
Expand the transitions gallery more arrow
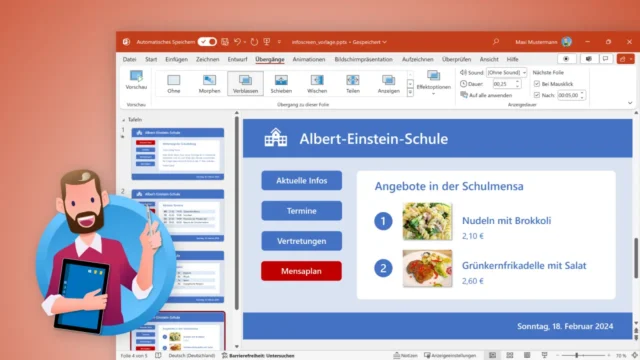coord(410,93)
